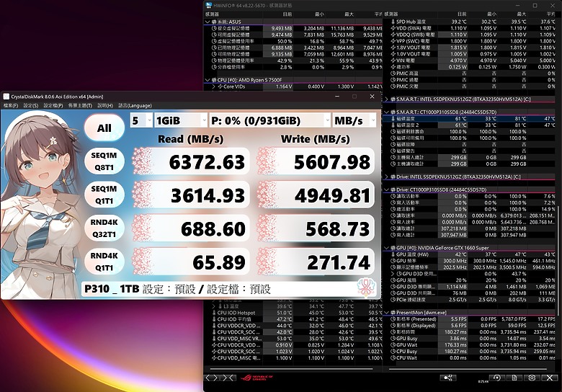Click the HWiNFO expand-all arrows icon

tap(212, 378)
